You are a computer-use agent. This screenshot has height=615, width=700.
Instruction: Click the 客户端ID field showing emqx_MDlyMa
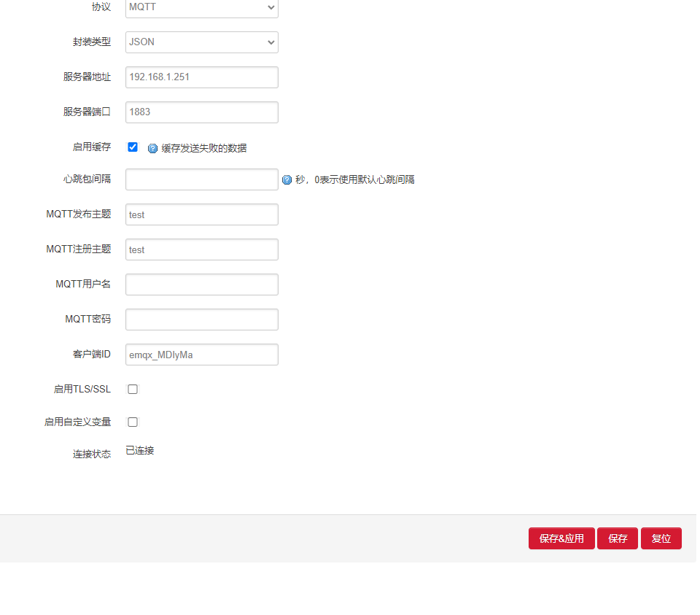(201, 355)
